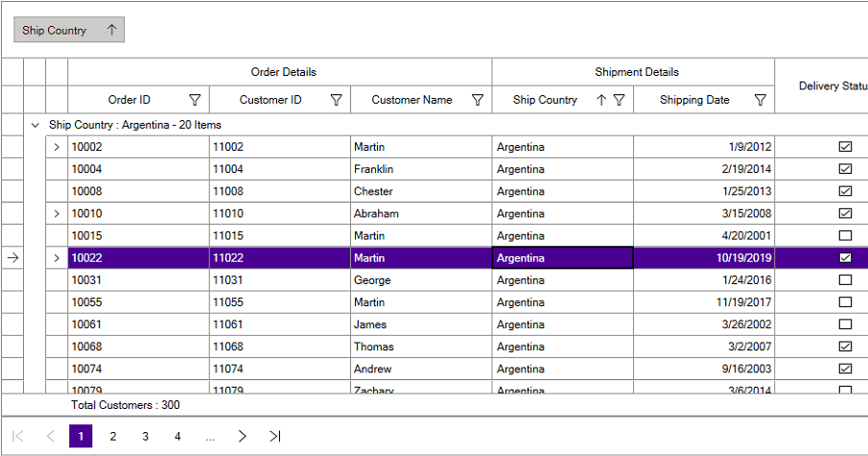Uncheck delivery status for order 10002
The width and height of the screenshot is (868, 456).
tap(845, 147)
